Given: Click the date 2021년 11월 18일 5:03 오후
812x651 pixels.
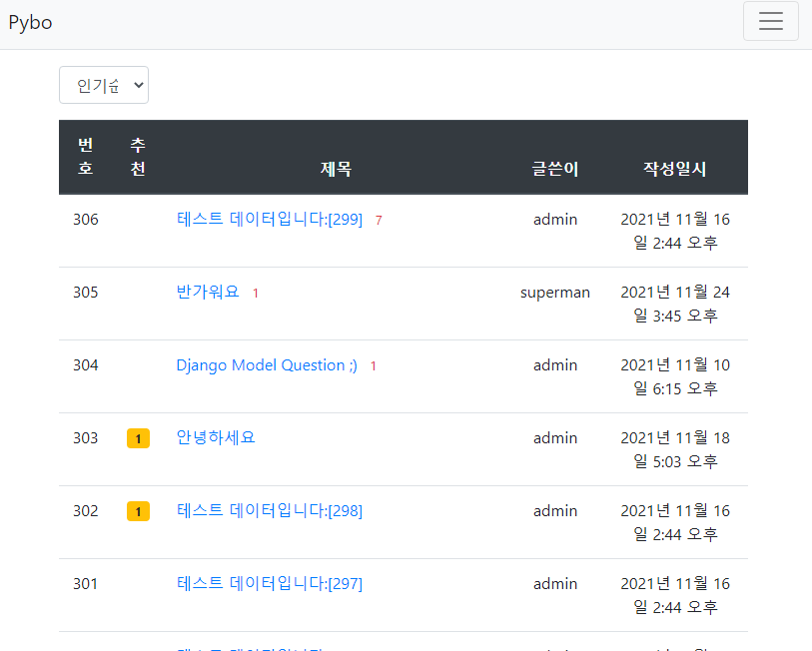Looking at the screenshot, I should point(675,449).
